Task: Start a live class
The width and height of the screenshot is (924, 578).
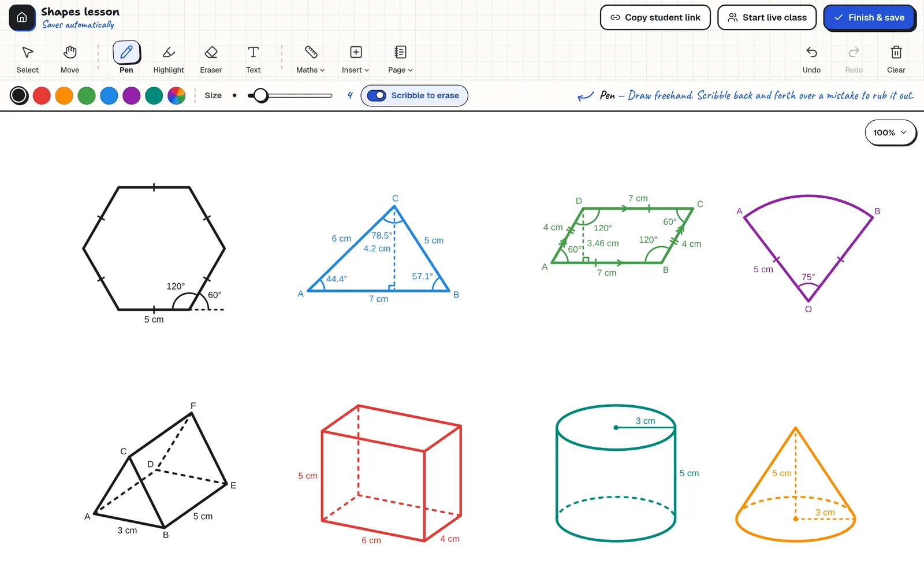Action: (767, 17)
